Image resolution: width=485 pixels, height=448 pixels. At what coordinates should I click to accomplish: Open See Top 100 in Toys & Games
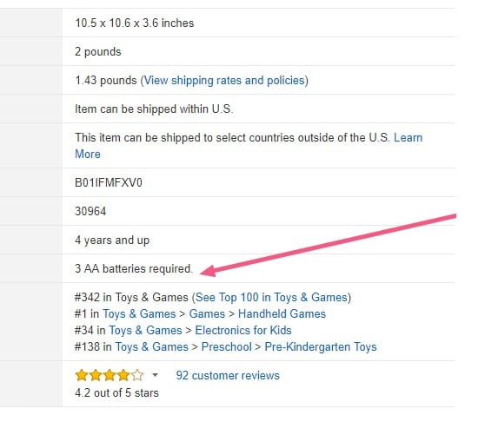point(271,298)
